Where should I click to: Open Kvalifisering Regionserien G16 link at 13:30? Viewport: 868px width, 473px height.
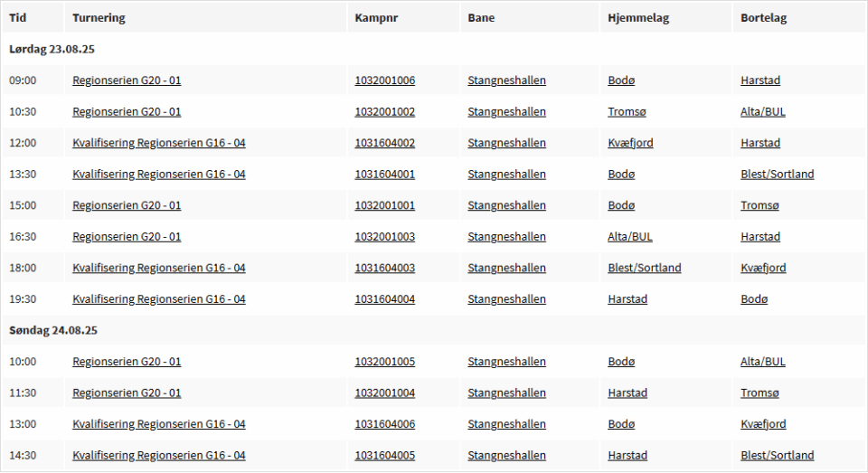[x=158, y=175]
